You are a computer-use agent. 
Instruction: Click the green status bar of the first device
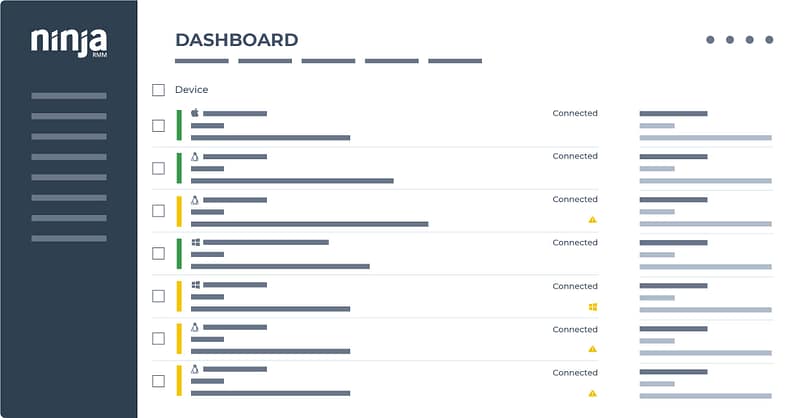coord(179,125)
